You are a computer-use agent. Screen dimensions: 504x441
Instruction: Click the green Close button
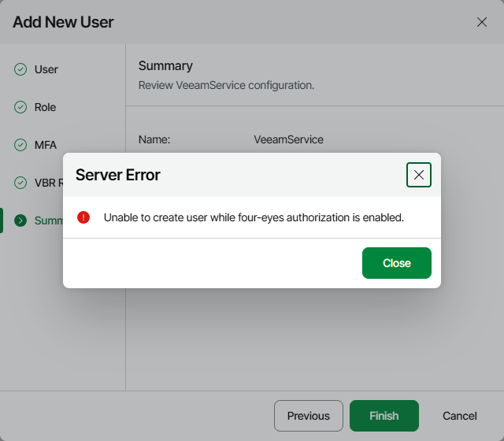[x=397, y=263]
